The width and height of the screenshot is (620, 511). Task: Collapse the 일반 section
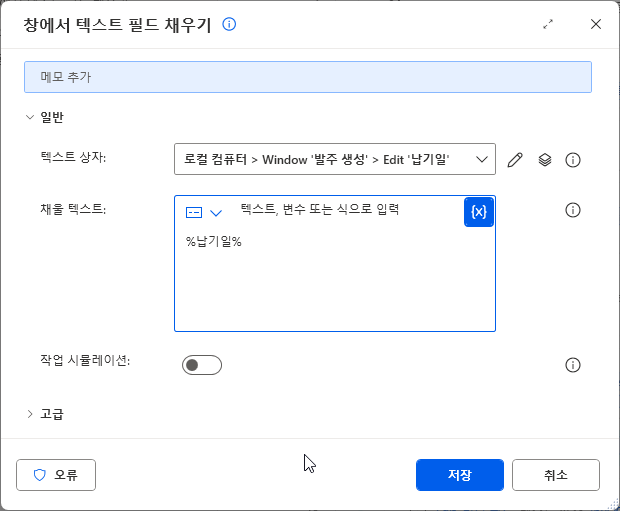click(30, 117)
